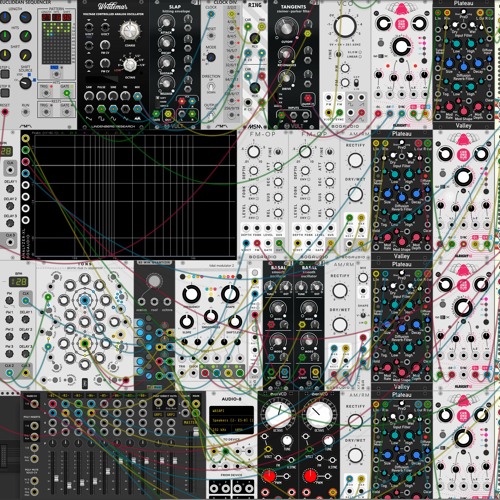Screen dimensions: 500x500
Task: Click the MODE knob on Clock Div
Action: click(x=211, y=57)
